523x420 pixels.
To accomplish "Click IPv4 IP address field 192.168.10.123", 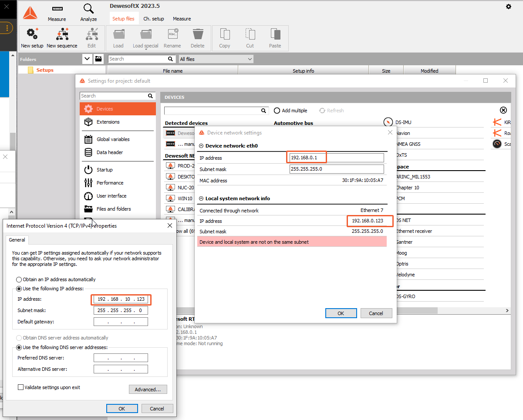I will [x=121, y=299].
